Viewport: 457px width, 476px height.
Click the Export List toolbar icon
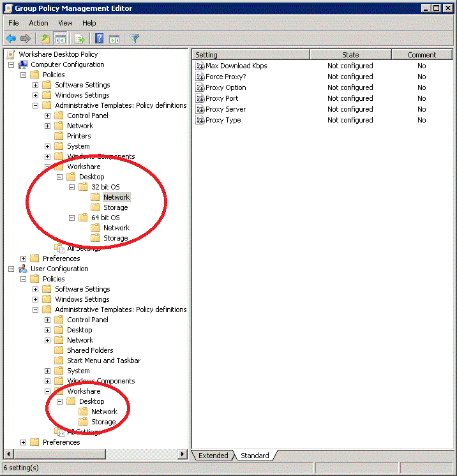(80, 39)
